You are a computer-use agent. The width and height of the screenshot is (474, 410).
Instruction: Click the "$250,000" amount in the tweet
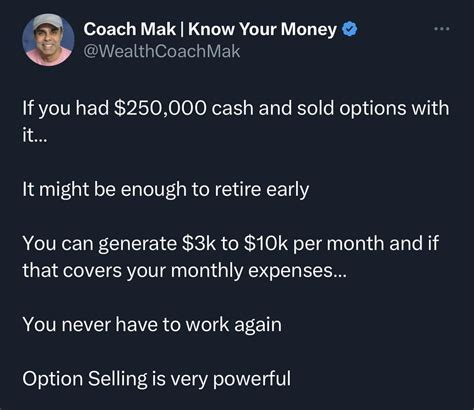click(160, 109)
